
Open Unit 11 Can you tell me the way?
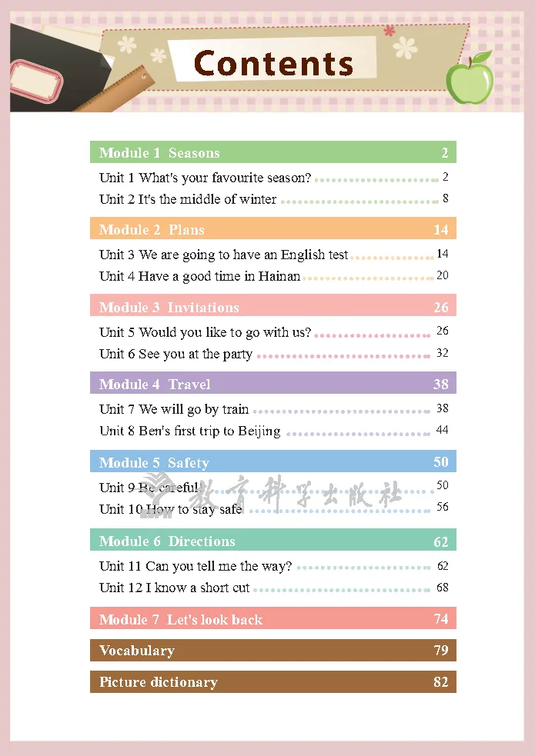click(196, 566)
